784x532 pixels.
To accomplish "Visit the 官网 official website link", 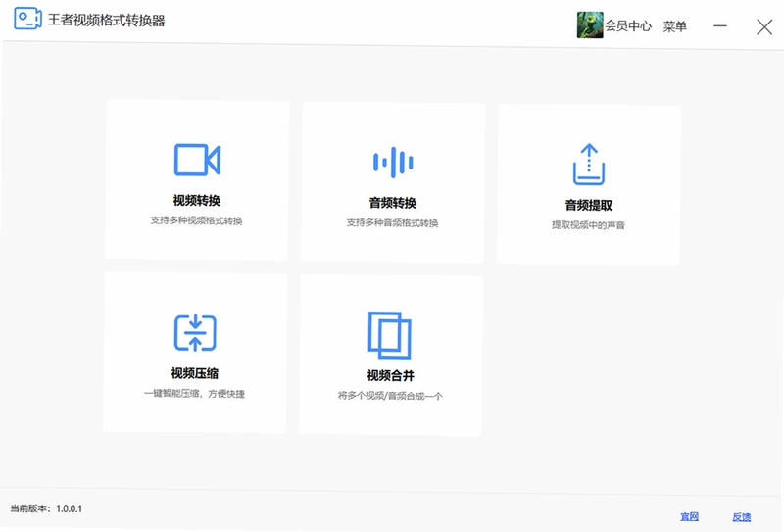I will click(x=690, y=516).
